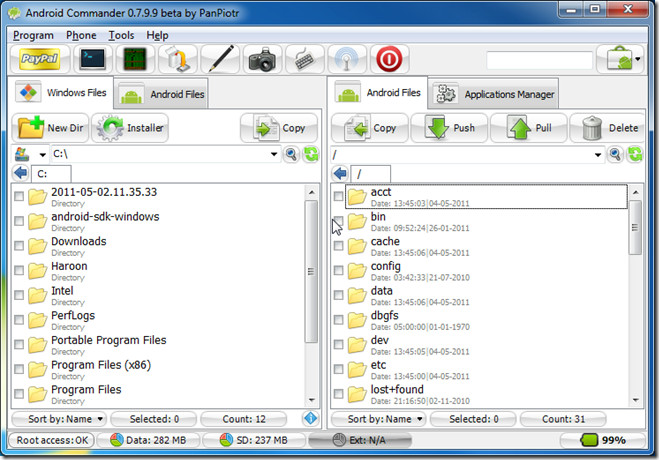Viewport: 659px width, 460px height.
Task: Click the Installer button
Action: point(130,128)
